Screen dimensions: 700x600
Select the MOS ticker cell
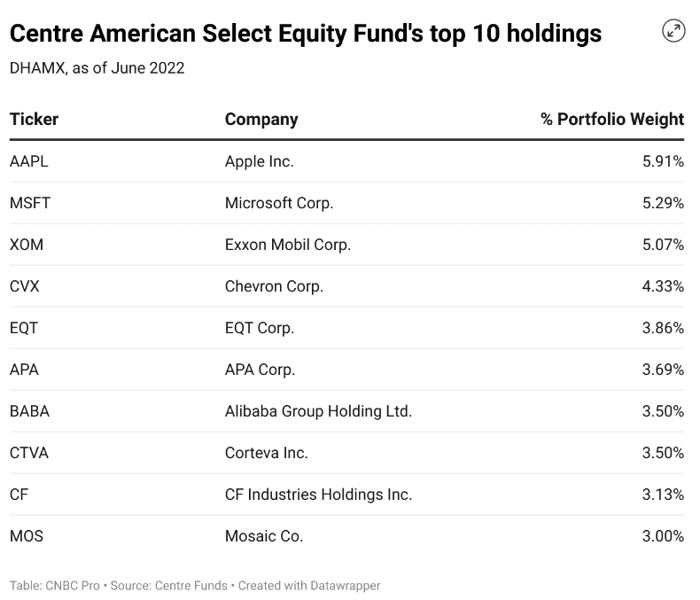pos(27,536)
